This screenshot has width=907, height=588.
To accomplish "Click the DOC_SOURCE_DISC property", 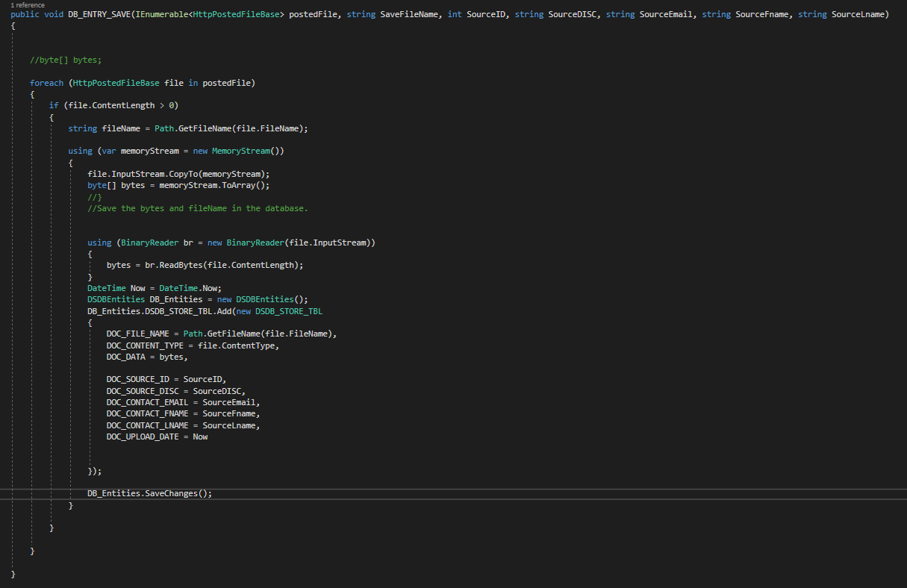I will pos(143,391).
